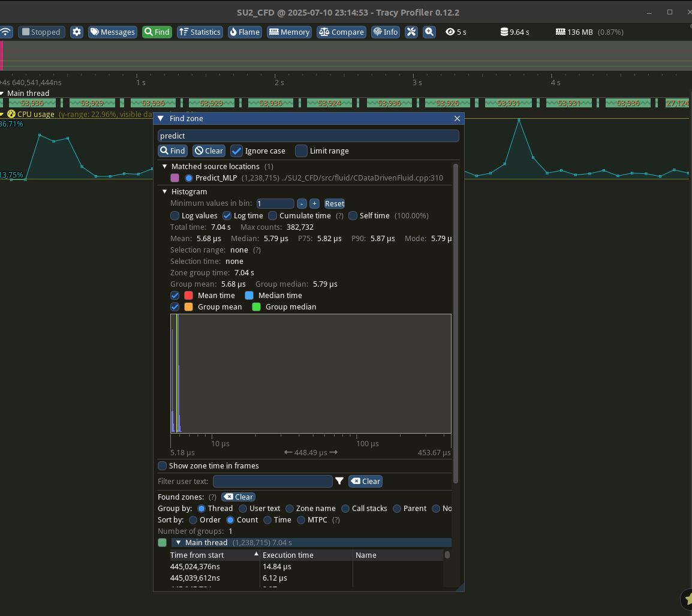Screen dimensions: 692x616
Task: Click the zoom magnifier toolbar icon
Action: click(x=429, y=32)
